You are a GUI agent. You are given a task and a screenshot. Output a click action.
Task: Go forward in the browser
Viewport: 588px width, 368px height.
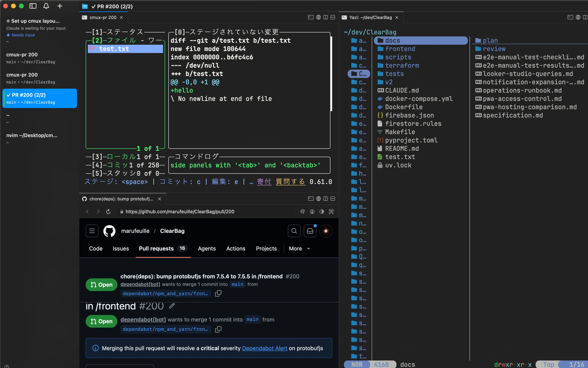[98, 212]
